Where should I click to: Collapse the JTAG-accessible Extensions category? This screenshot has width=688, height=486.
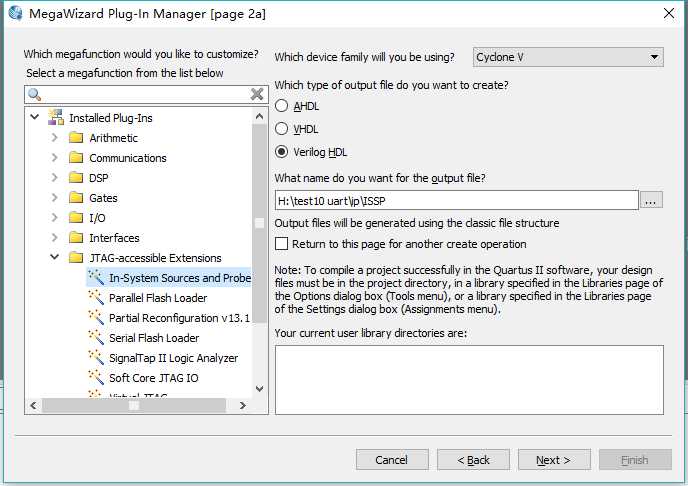tap(54, 257)
